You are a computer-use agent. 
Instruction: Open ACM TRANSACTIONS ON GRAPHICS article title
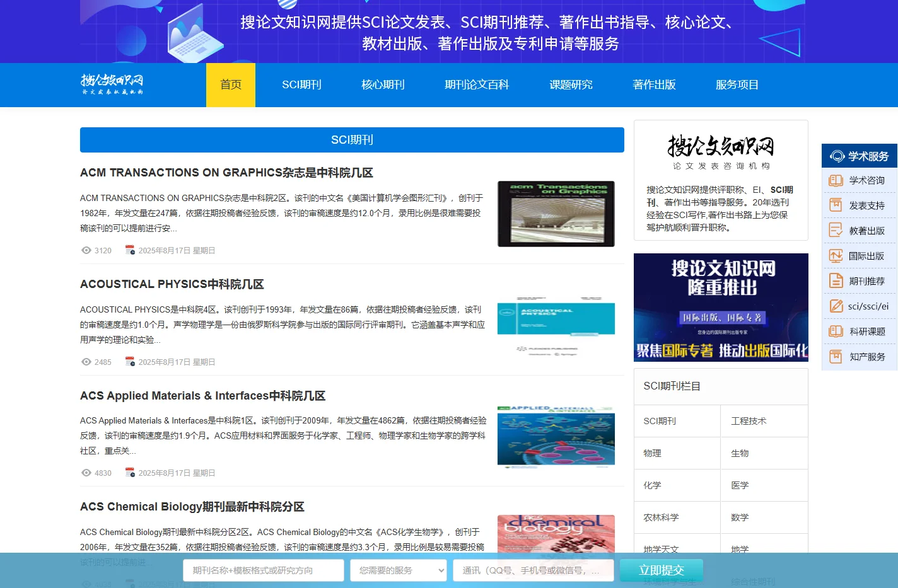coord(226,173)
